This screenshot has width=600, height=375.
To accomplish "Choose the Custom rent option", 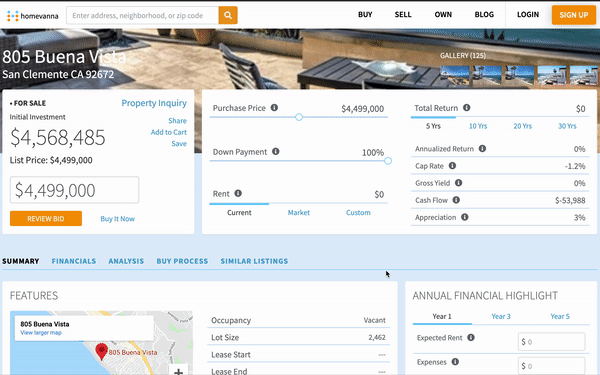I will click(358, 212).
